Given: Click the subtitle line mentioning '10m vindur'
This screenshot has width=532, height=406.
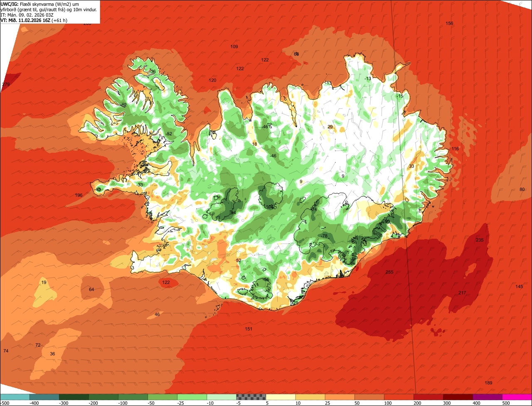Looking at the screenshot, I should 49,9.
